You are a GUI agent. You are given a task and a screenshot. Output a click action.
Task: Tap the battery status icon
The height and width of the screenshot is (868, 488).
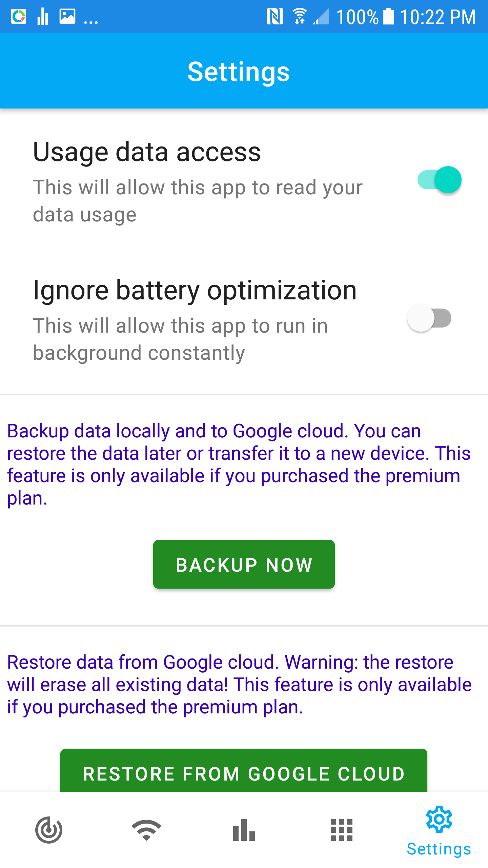pyautogui.click(x=389, y=16)
